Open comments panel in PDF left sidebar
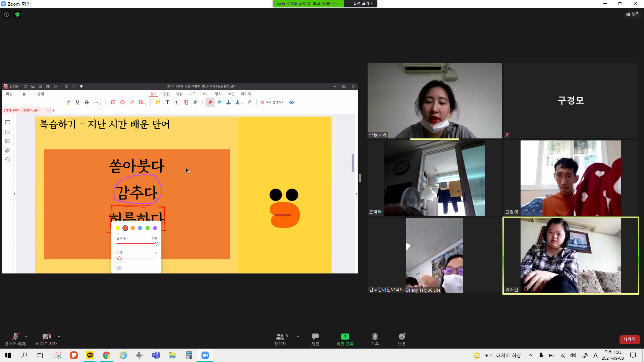 [x=7, y=141]
